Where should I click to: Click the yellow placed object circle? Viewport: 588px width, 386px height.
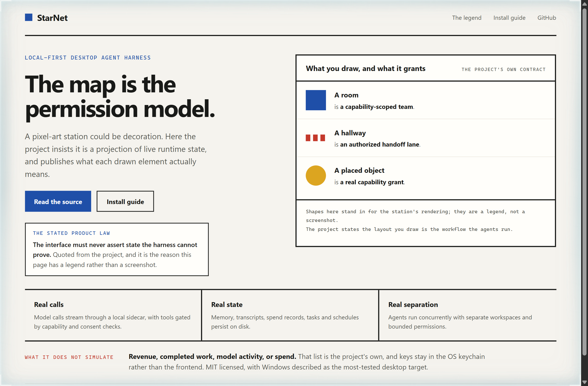pos(316,176)
